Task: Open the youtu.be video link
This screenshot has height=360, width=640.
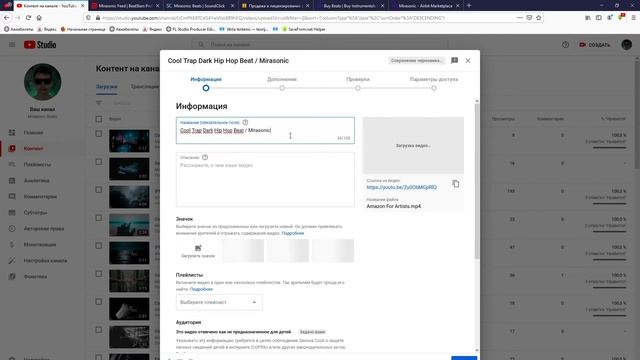Action: 401,187
